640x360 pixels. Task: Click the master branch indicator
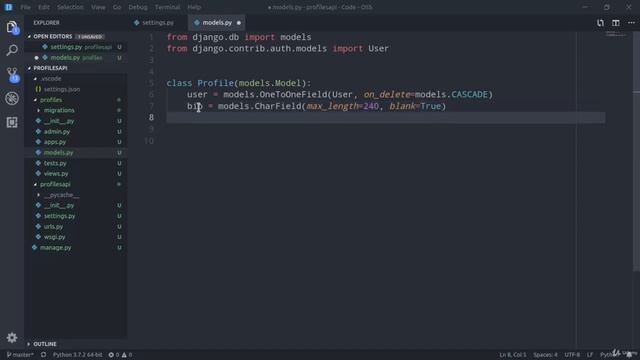coord(20,355)
